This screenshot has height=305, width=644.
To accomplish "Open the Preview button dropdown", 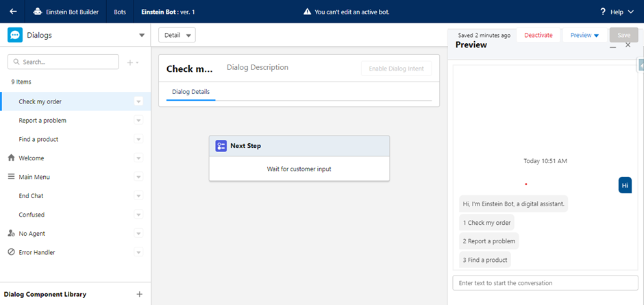I will point(584,36).
